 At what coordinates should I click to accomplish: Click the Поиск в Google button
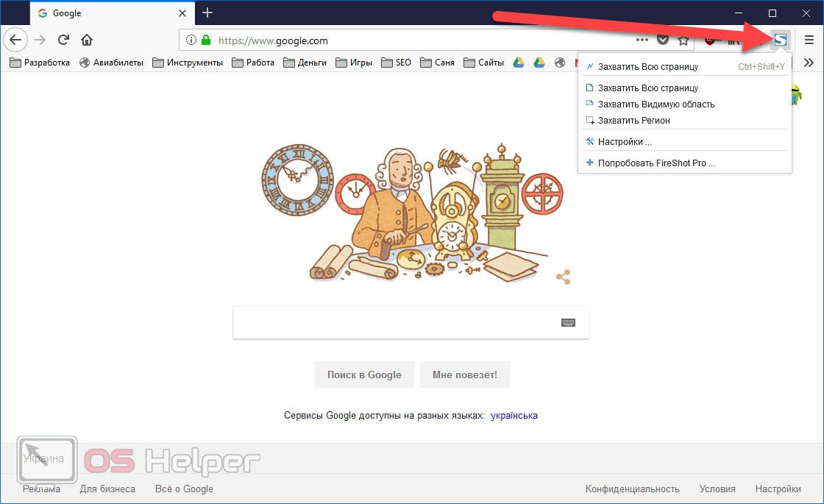click(364, 375)
